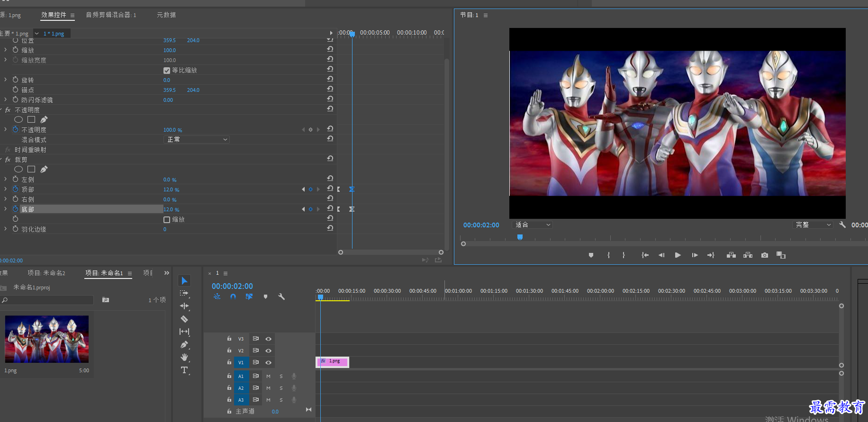The width and height of the screenshot is (868, 422).
Task: Select the Razor tool
Action: (x=184, y=319)
